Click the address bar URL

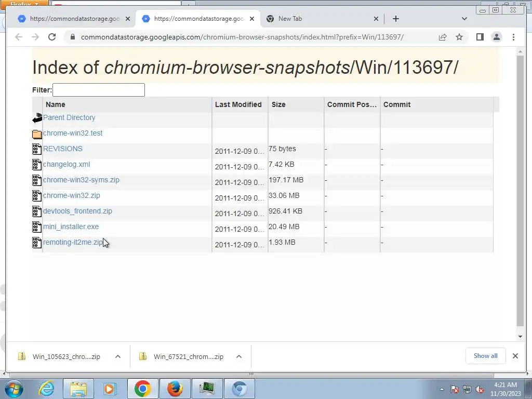[242, 37]
